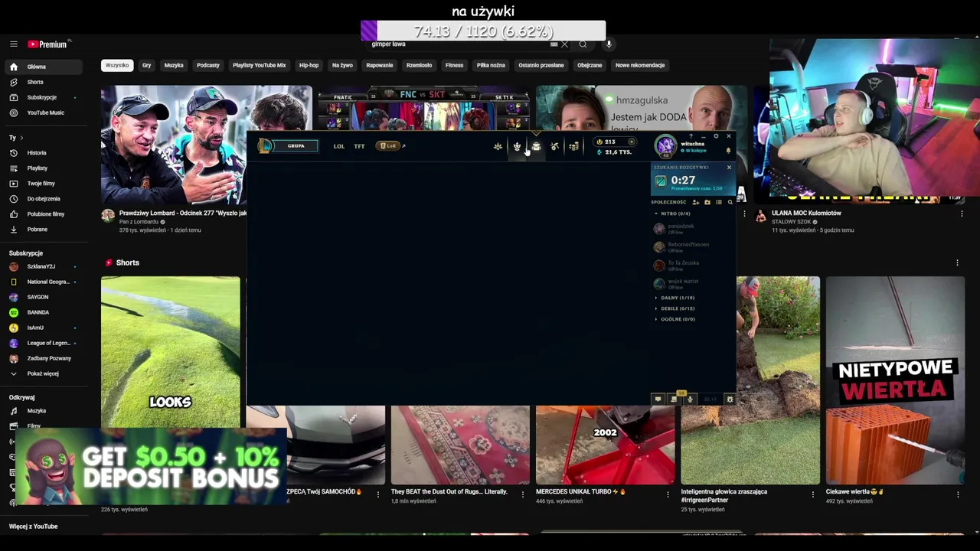Start YouTube voice search microphone
Screen dimensions: 980x551
coord(609,44)
